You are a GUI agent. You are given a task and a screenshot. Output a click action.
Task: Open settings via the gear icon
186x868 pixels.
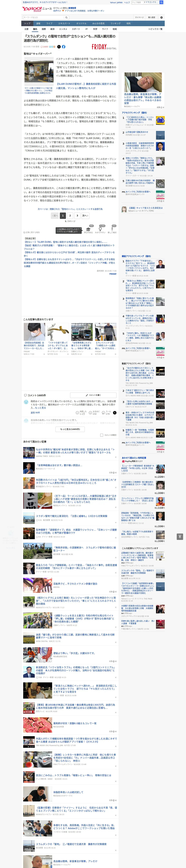click(161, 18)
